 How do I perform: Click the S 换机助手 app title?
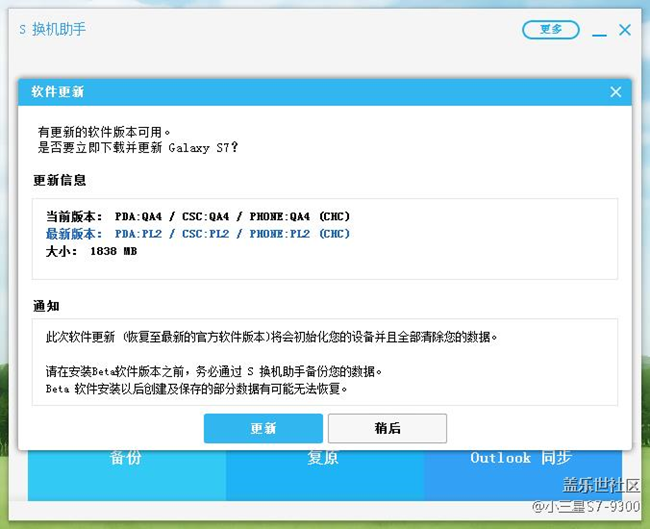click(x=53, y=29)
